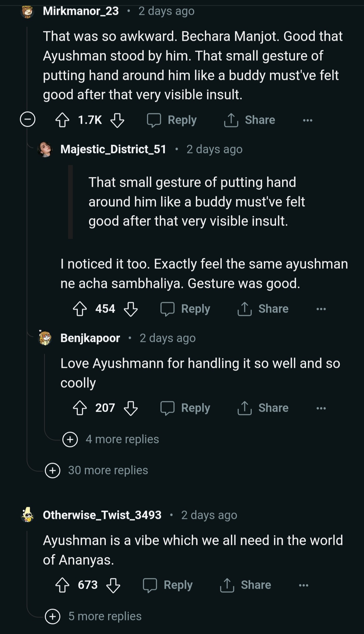Reply to Mirkmanor_23's comment

[x=172, y=120]
